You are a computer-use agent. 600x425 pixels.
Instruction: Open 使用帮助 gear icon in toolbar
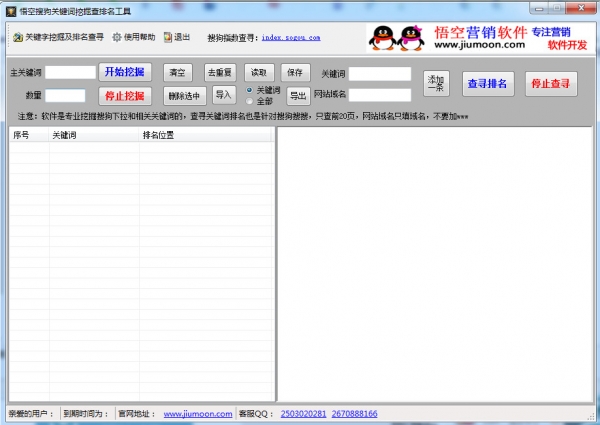116,37
